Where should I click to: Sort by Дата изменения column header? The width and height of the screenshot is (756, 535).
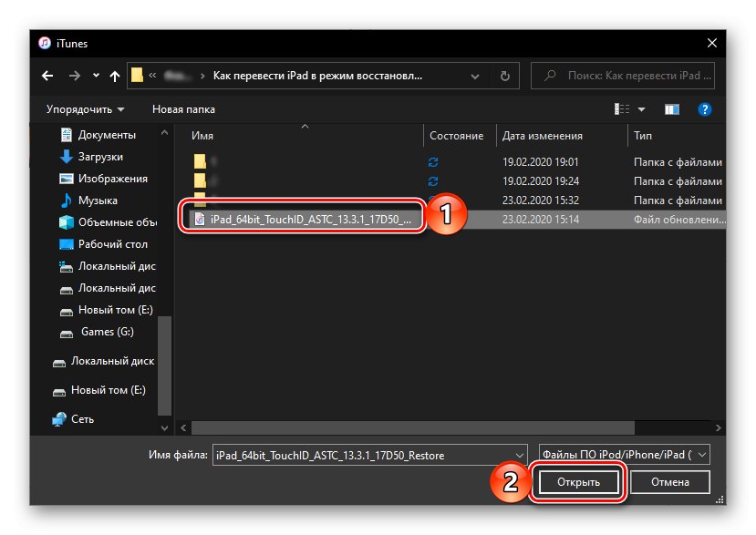click(x=542, y=136)
